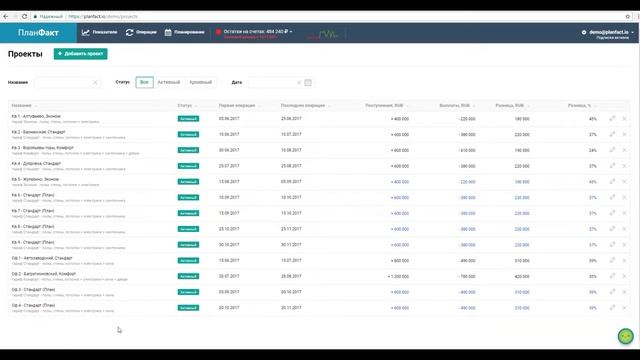The image size is (640, 360).
Task: Focus the Название filter input
Action: tap(63, 82)
